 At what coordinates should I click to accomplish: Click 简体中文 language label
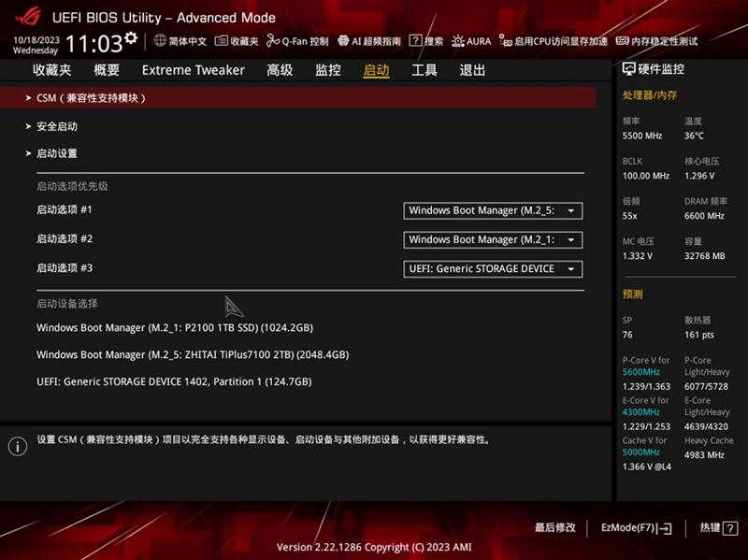click(x=188, y=41)
